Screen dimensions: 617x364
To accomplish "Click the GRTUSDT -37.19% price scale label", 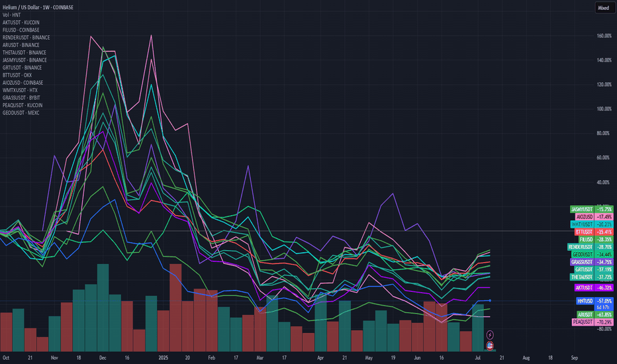I will [593, 269].
